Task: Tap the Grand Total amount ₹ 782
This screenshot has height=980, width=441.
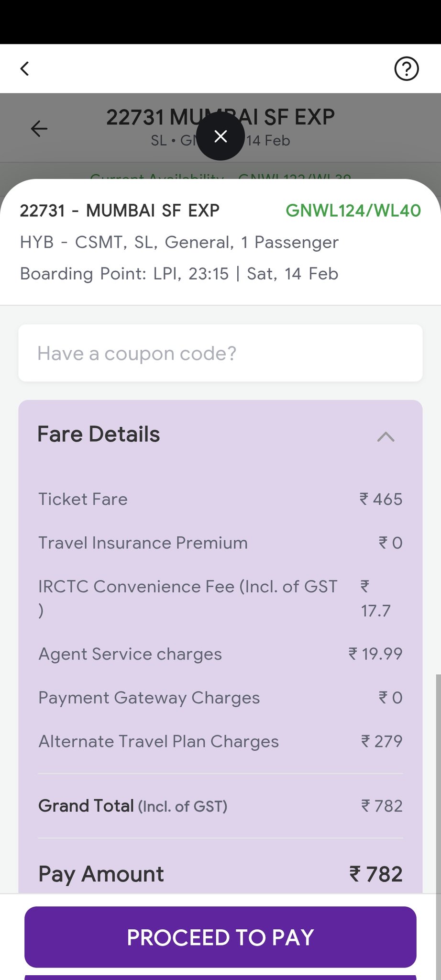Action: (x=382, y=806)
